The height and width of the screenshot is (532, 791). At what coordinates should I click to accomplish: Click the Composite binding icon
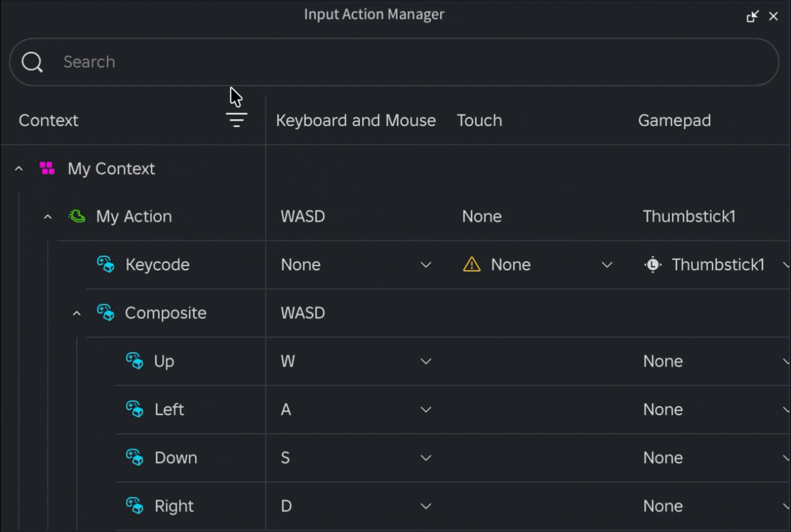106,313
